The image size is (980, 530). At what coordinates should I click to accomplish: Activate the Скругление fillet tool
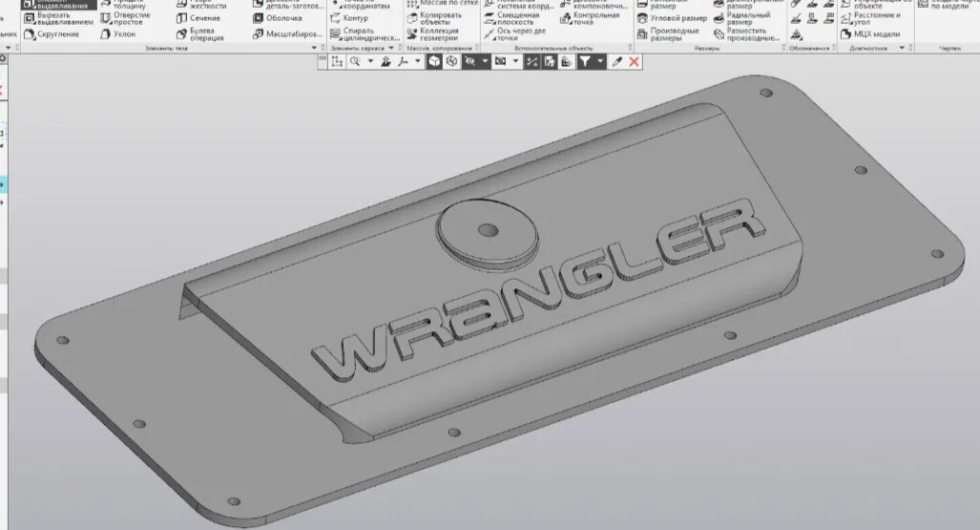point(52,33)
